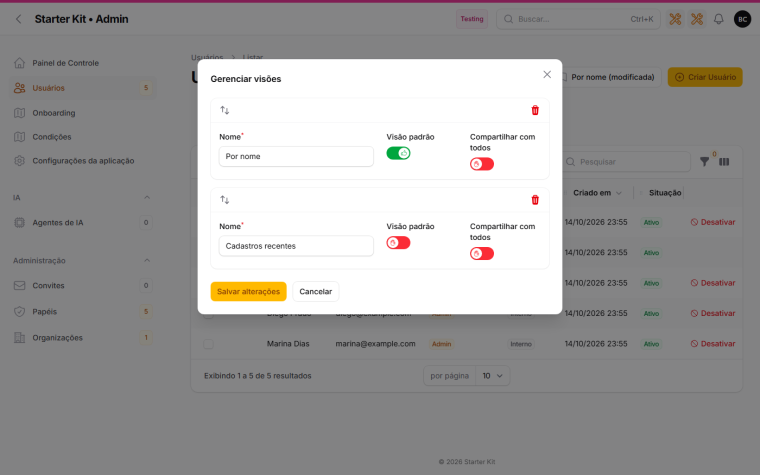
Task: Open the notifications bell
Action: click(x=719, y=19)
